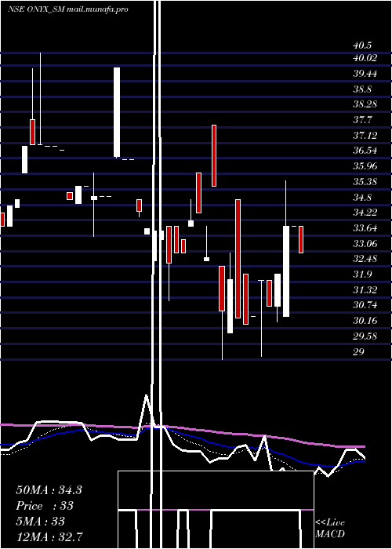Click the 31.32 price axis label
The width and height of the screenshot is (392, 549).
[x=365, y=289]
